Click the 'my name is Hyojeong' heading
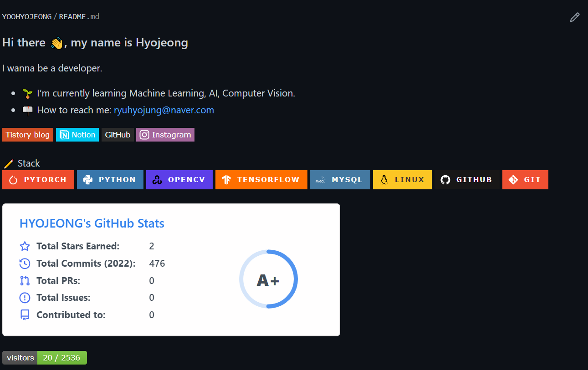The image size is (588, 370). (x=129, y=43)
